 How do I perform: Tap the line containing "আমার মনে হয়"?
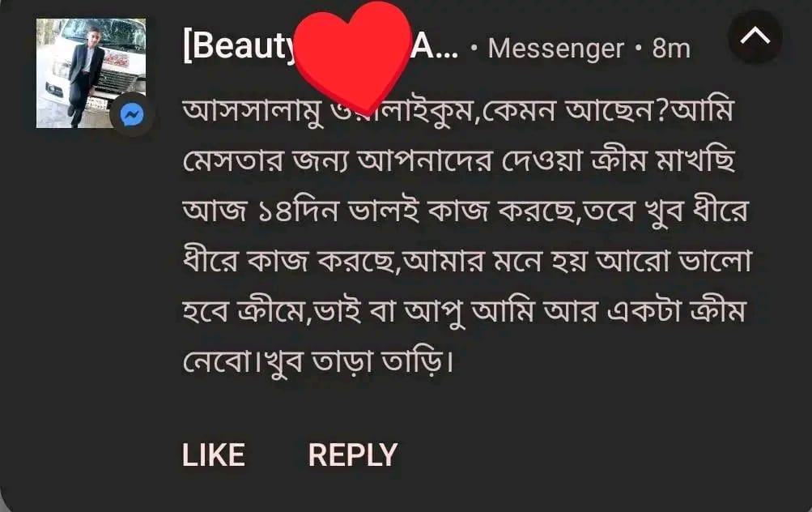coord(466,261)
